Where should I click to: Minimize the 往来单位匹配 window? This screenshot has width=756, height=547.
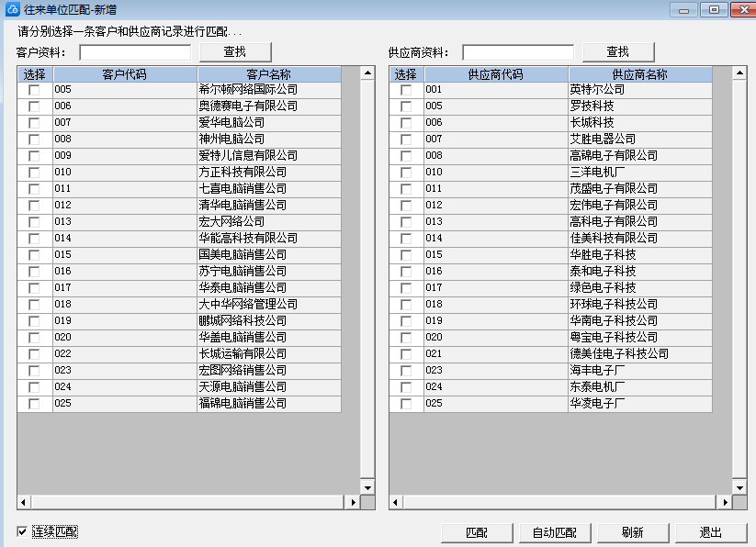[x=683, y=9]
